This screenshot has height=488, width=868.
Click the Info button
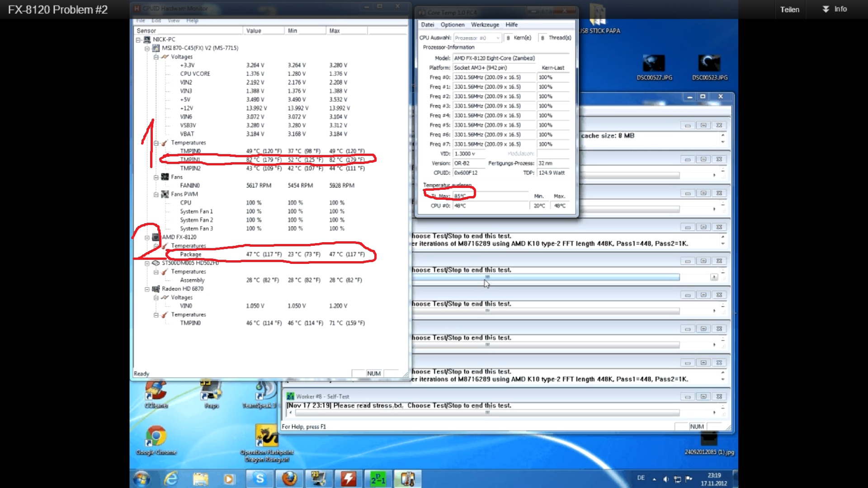coord(835,9)
